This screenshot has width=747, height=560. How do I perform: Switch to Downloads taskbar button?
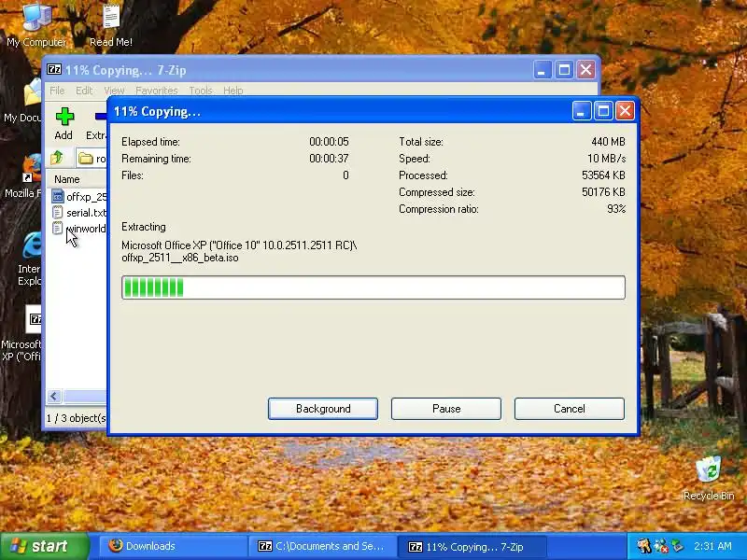[x=173, y=546]
